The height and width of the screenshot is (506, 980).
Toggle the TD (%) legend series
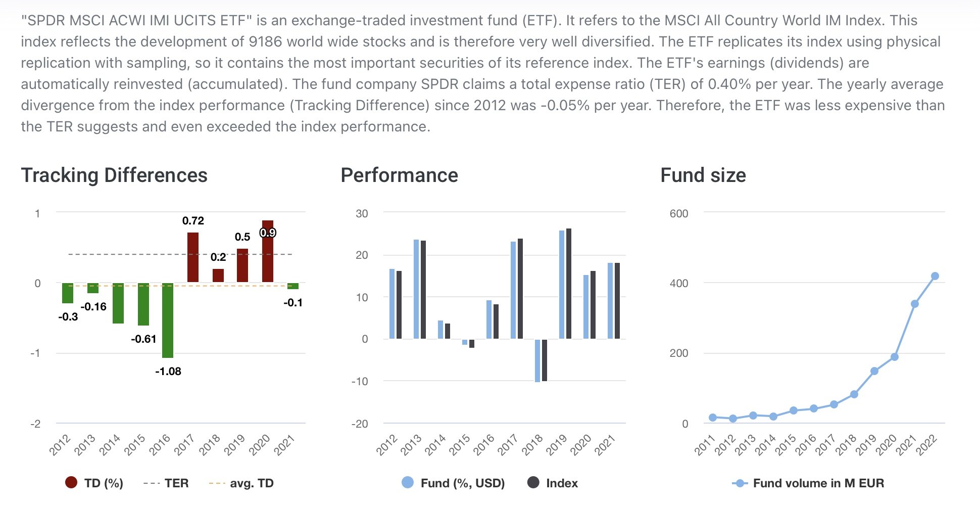coord(94,483)
